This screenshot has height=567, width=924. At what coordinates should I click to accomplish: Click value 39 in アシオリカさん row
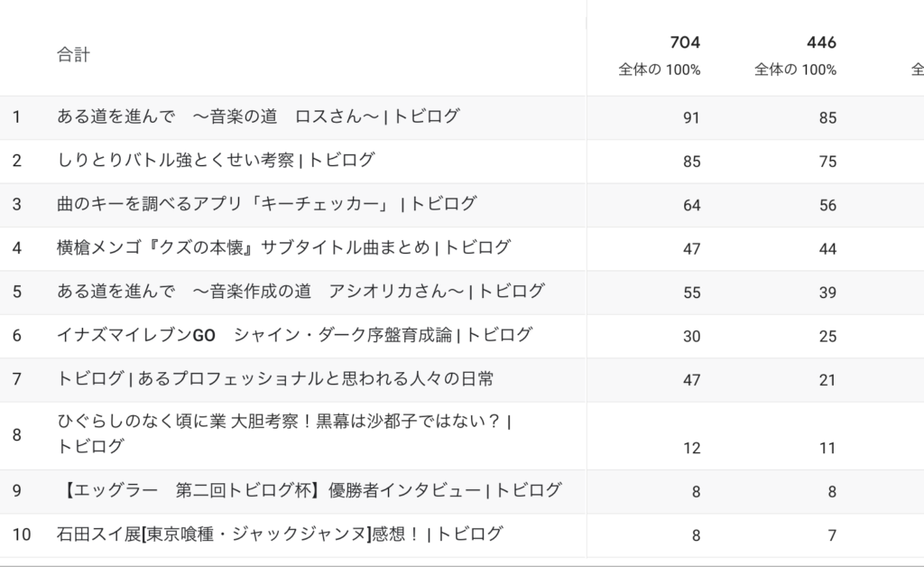click(x=827, y=293)
